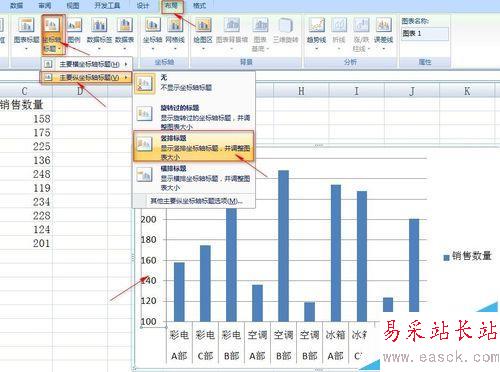500x372 pixels.
Task: Select the 冰箱 A部 bar in chart
Action: click(336, 253)
